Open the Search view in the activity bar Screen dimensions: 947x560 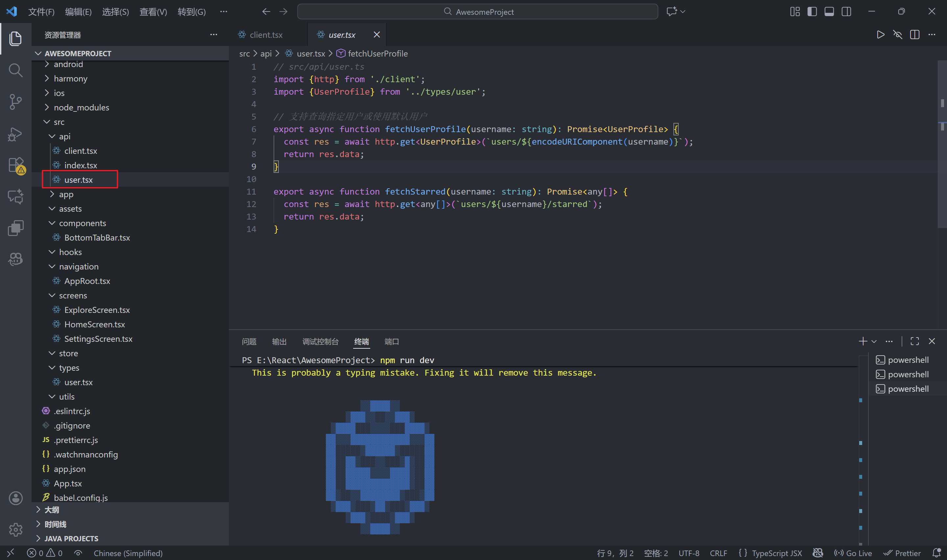click(x=15, y=70)
